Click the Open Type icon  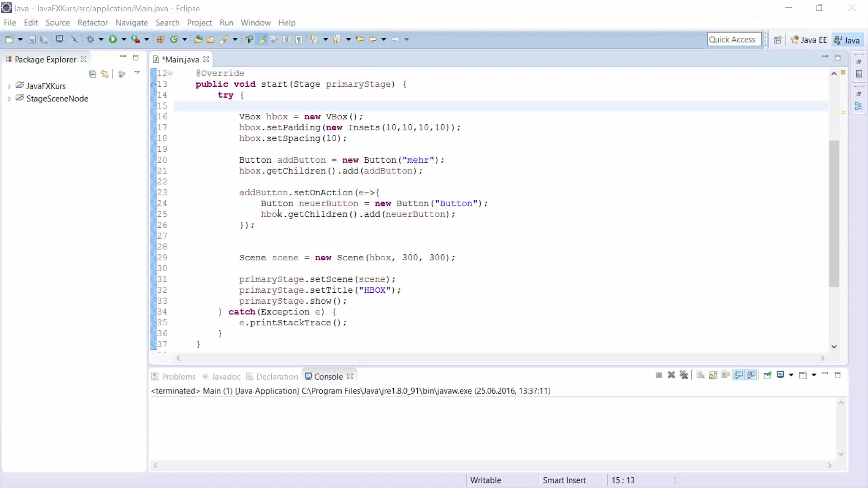pos(198,39)
